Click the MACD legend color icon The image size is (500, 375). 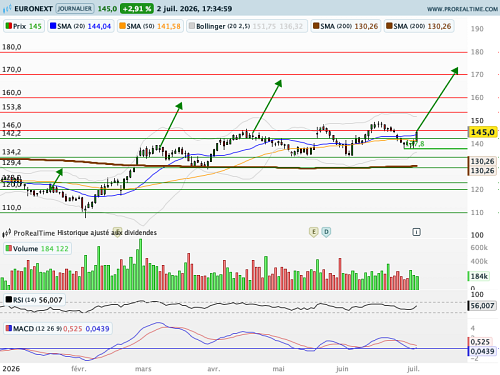click(9, 328)
